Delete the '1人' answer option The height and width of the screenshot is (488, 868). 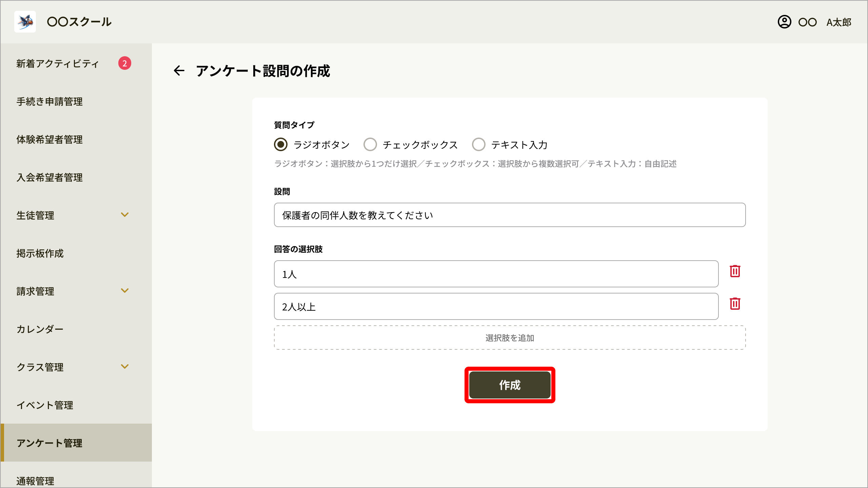tap(735, 271)
